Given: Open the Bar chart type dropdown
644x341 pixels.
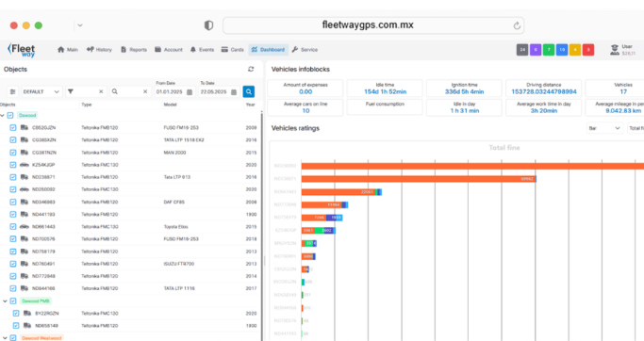Looking at the screenshot, I should pyautogui.click(x=604, y=128).
